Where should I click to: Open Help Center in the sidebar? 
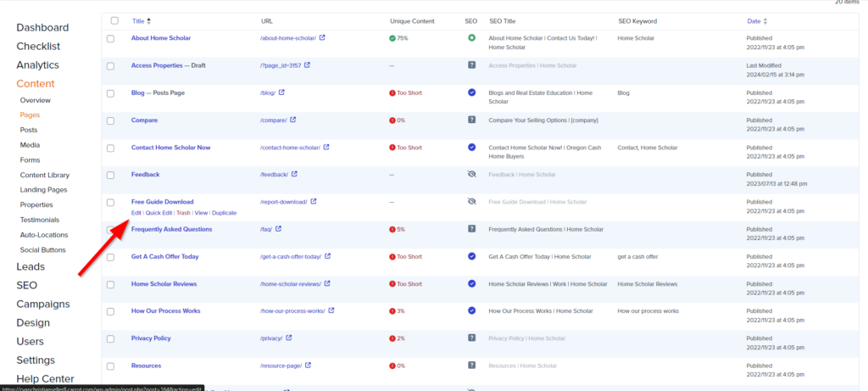click(45, 379)
